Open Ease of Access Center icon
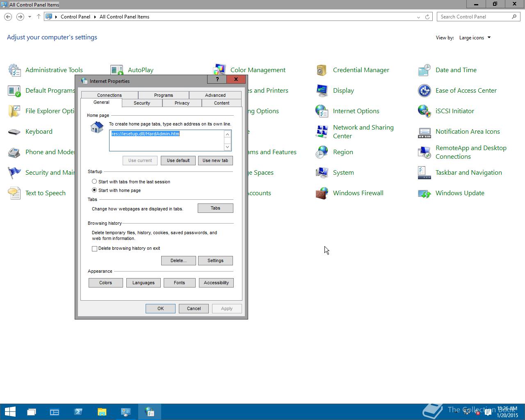Image resolution: width=525 pixels, height=420 pixels. point(425,91)
